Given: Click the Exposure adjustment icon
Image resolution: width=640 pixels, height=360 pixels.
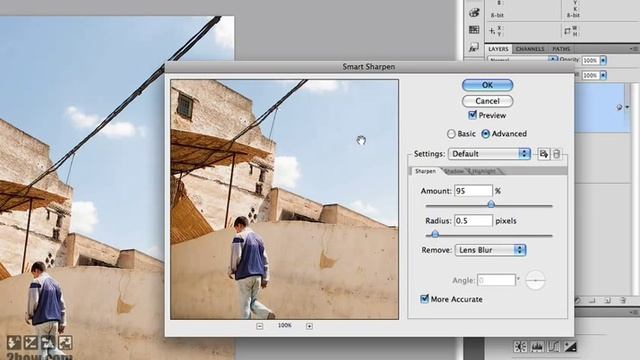Looking at the screenshot, I should (x=570, y=347).
